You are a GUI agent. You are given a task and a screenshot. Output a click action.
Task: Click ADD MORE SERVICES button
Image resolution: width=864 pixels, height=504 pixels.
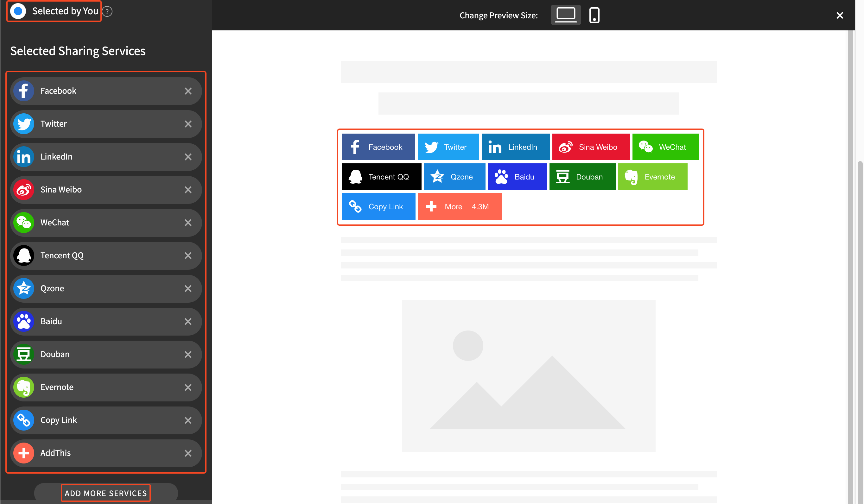point(105,493)
